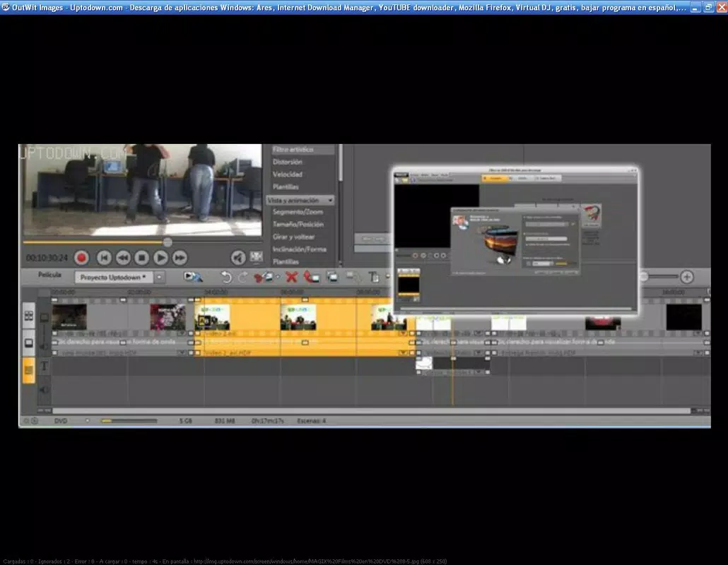The height and width of the screenshot is (565, 728).
Task: Click the group objects toolbar icon
Action: (x=332, y=278)
